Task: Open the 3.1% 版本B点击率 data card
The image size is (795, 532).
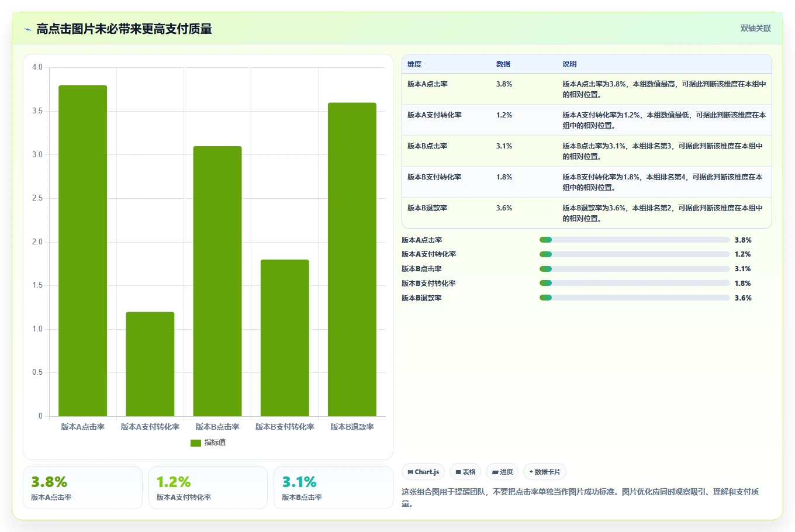Action: [x=333, y=488]
